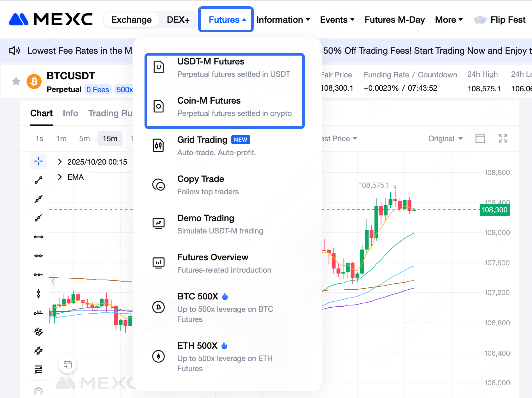Enter fullscreen chart mode
The height and width of the screenshot is (398, 532).
point(503,138)
